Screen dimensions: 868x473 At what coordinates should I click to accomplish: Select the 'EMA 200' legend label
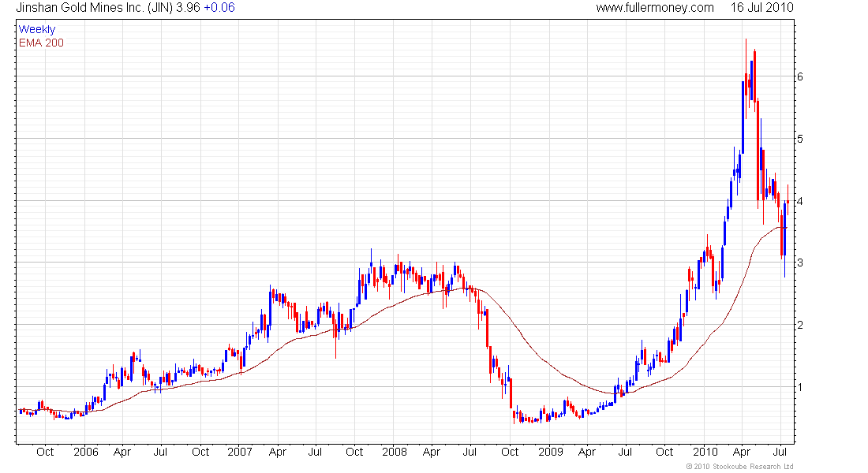click(x=41, y=43)
